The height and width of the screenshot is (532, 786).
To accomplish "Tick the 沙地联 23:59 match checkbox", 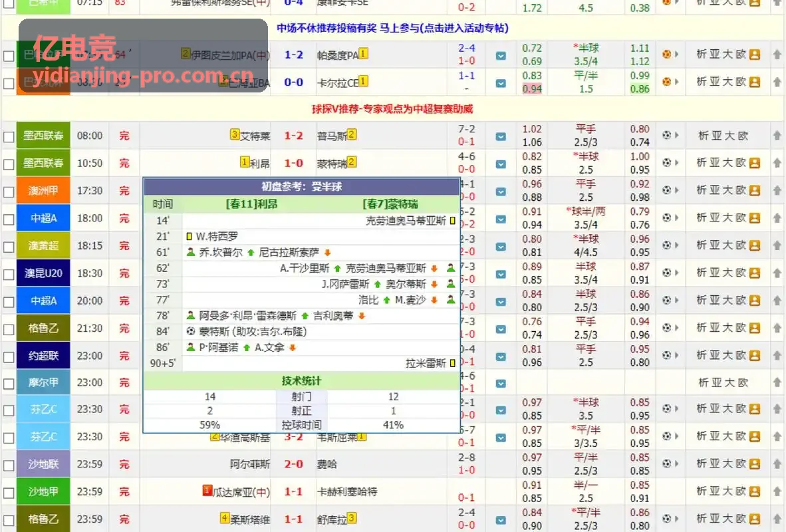I will 9,465.
